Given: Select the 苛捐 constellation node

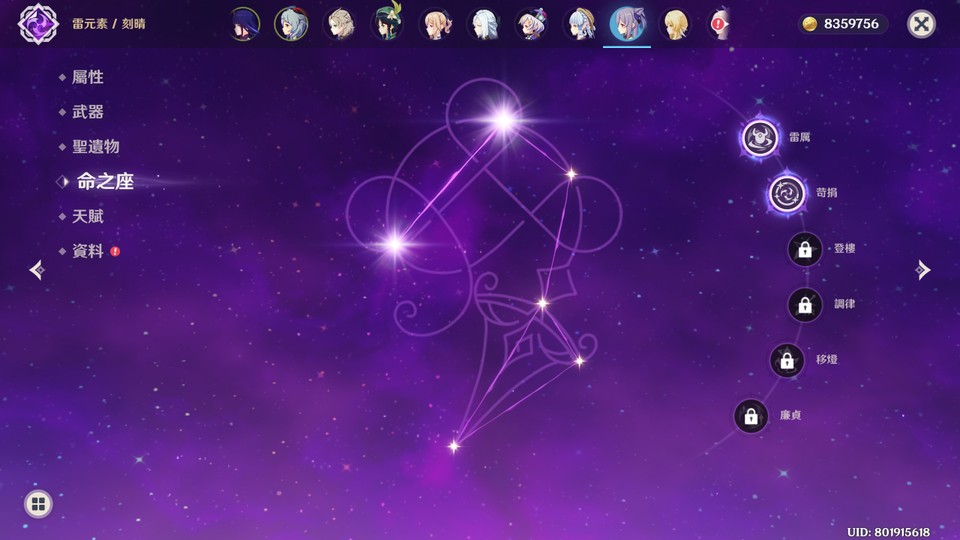Looking at the screenshot, I should coord(787,193).
